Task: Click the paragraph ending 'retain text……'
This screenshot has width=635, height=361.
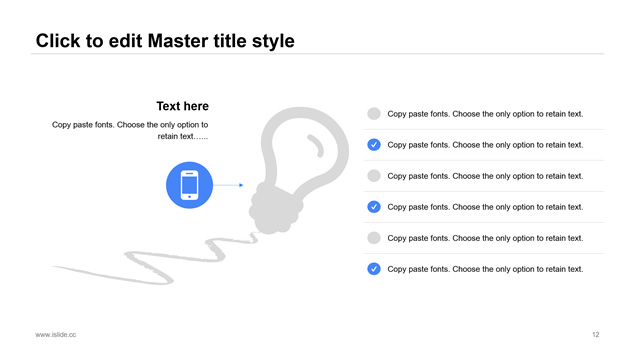Action: click(130, 130)
